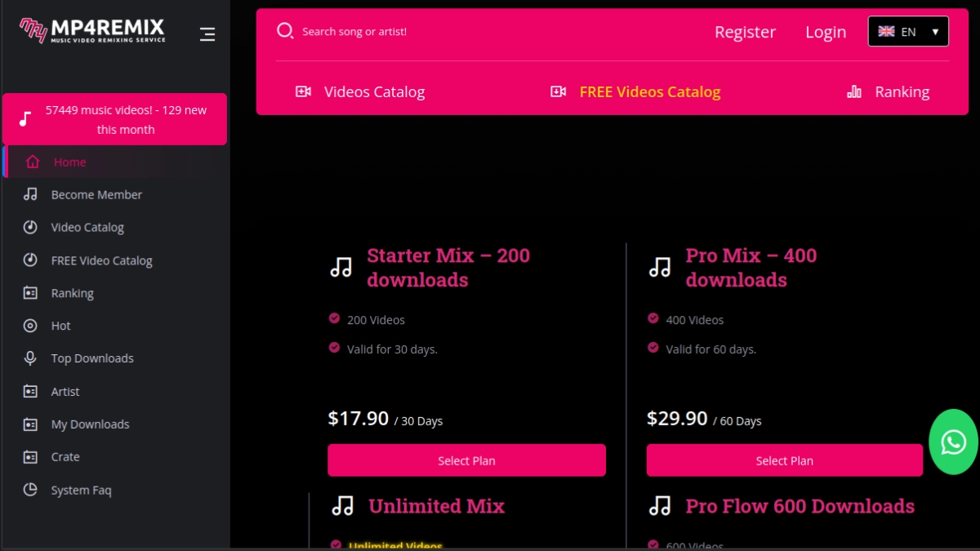This screenshot has width=980, height=551.
Task: Click the FREE Videos Catalog camera icon
Action: point(559,91)
